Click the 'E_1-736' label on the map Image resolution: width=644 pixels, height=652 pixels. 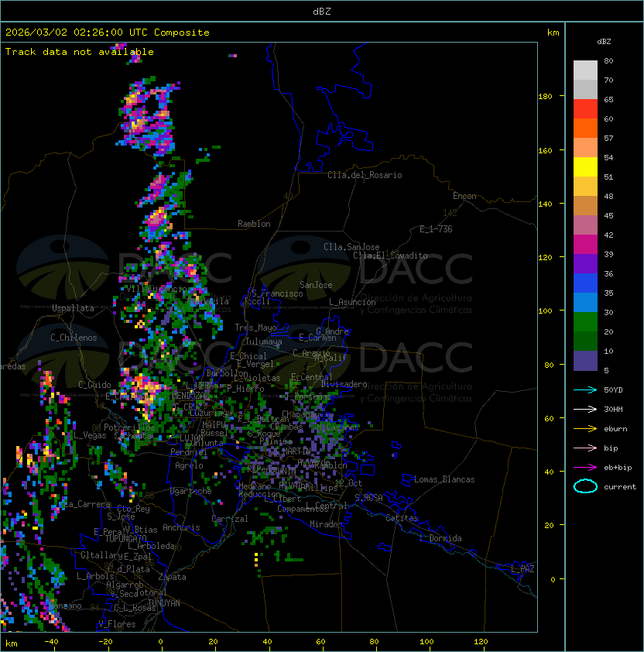[436, 229]
